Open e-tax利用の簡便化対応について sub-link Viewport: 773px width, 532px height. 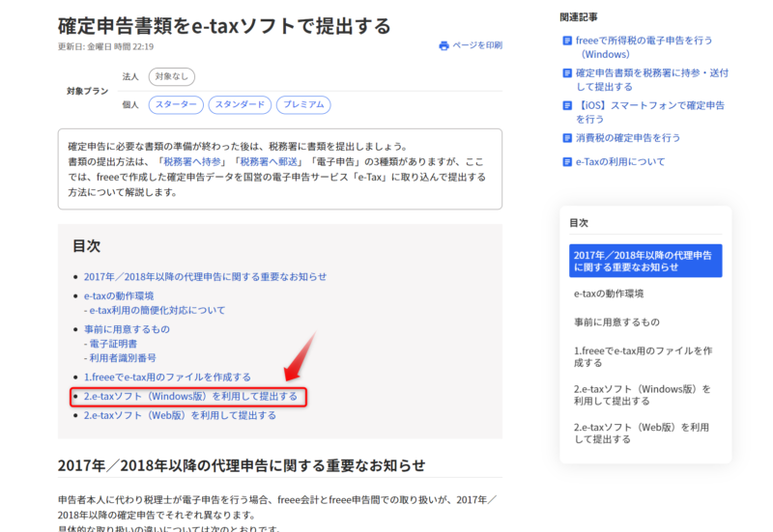[x=157, y=310]
